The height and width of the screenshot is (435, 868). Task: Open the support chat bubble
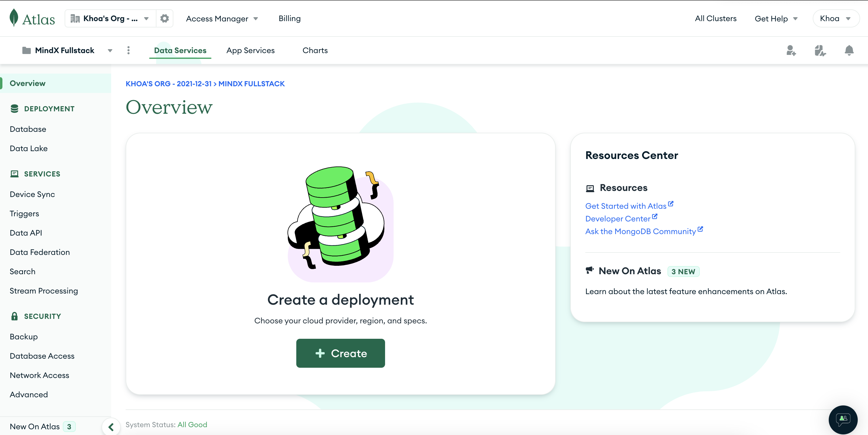click(x=843, y=420)
